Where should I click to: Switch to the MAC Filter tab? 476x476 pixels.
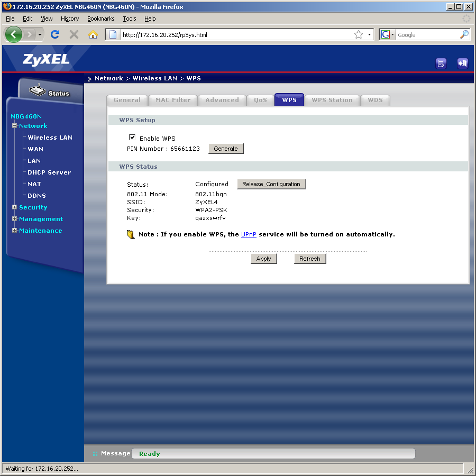coord(173,100)
